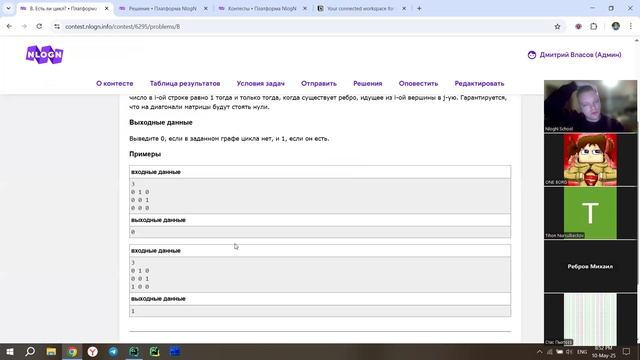The image size is (640, 360).
Task: Open Условия задач page
Action: [260, 83]
